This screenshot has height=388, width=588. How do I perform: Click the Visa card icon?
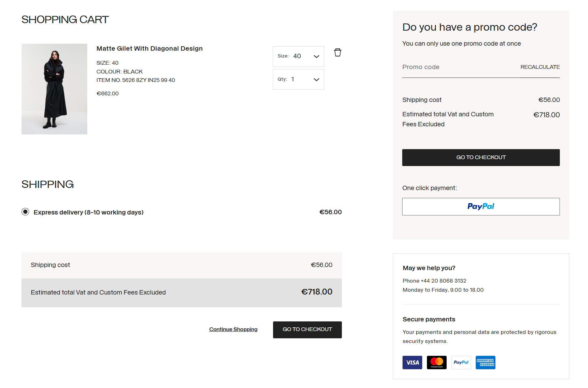pyautogui.click(x=412, y=362)
